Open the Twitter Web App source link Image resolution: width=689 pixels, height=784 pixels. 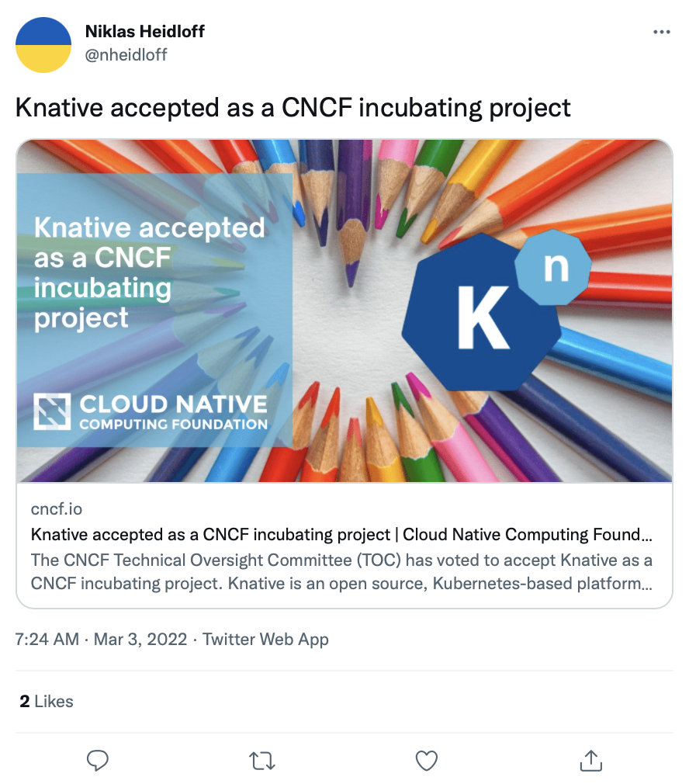pos(265,639)
